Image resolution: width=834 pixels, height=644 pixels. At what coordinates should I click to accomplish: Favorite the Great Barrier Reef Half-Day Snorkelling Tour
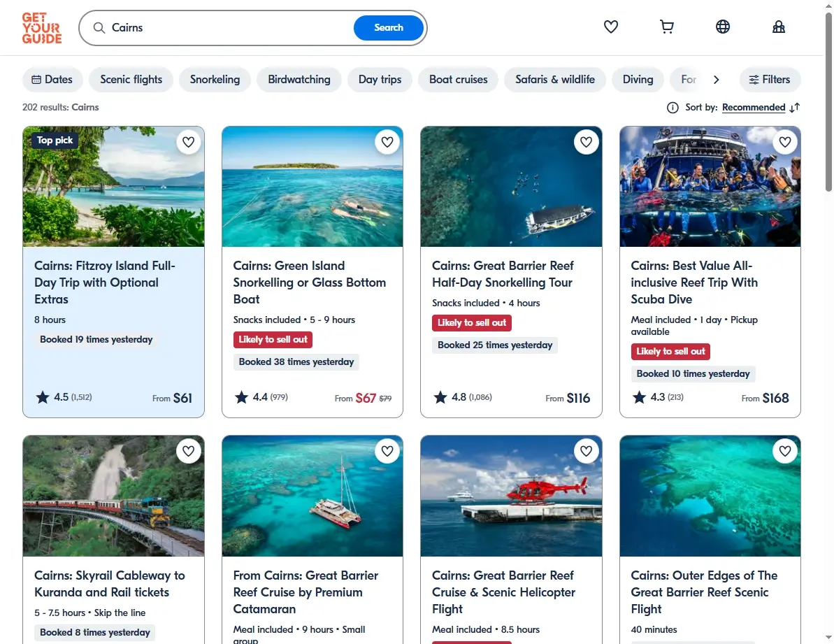(x=586, y=142)
